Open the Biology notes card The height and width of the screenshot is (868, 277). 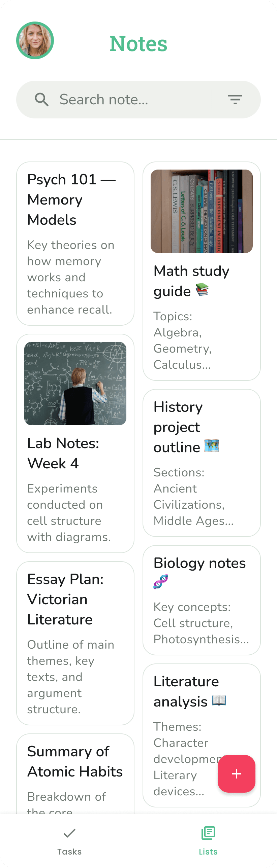[202, 600]
